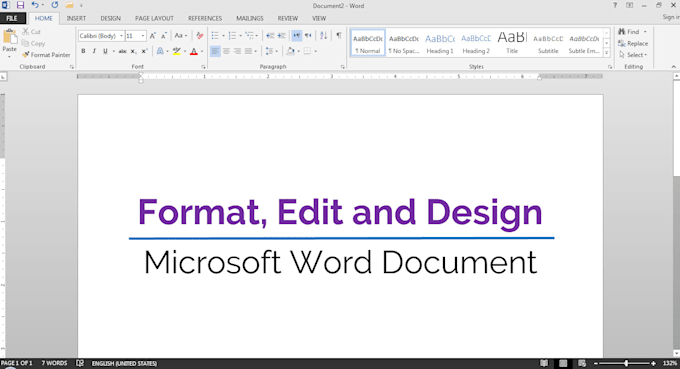
Task: Click Replace in Editing group
Action: click(x=633, y=43)
